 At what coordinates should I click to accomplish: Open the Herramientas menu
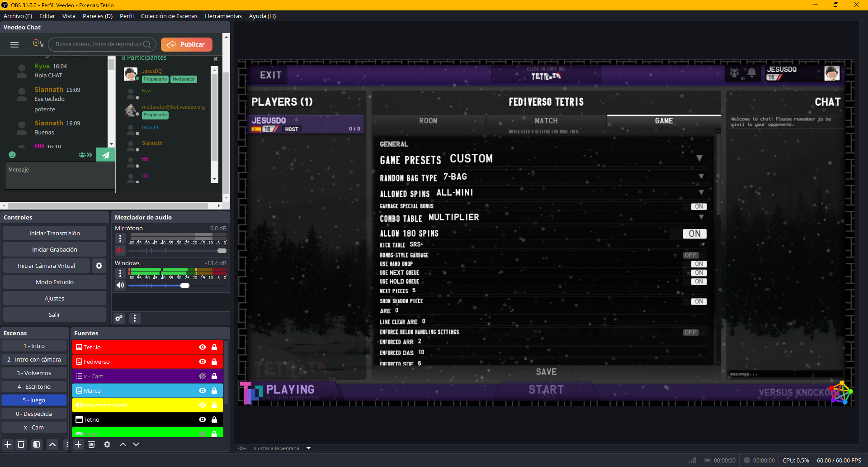pyautogui.click(x=223, y=16)
